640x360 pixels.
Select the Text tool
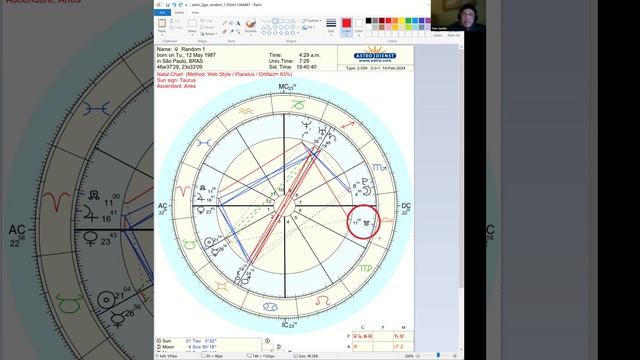coord(238,23)
